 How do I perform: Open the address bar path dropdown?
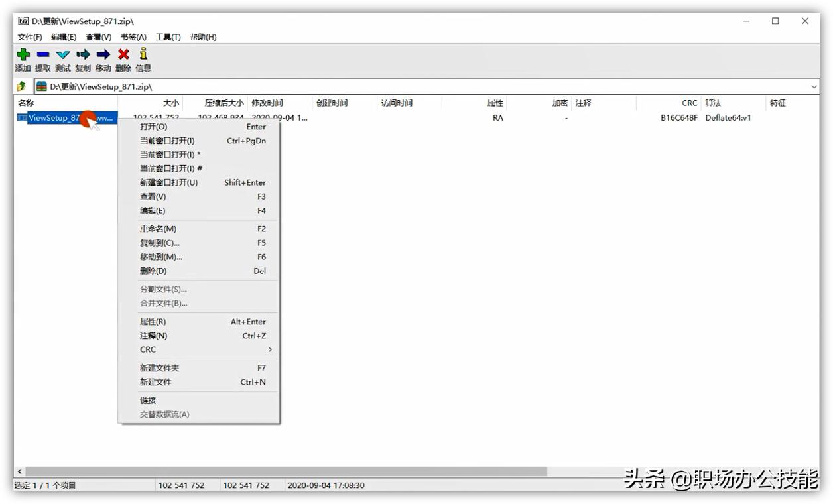pos(814,86)
